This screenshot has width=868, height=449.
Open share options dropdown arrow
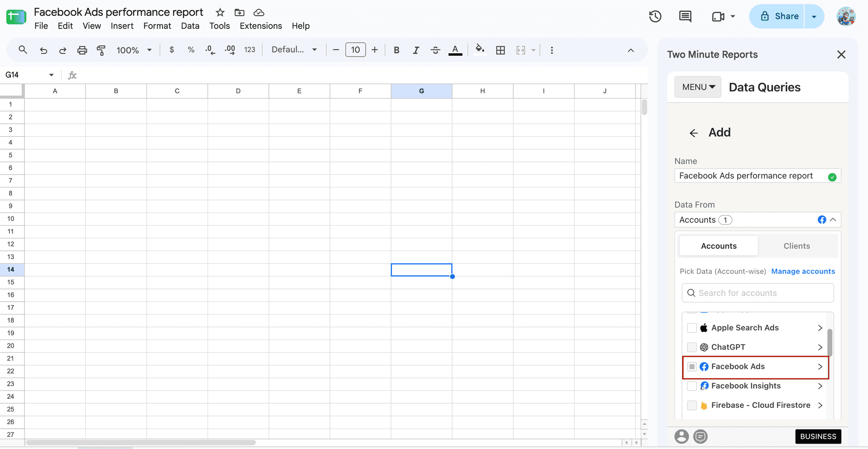814,17
